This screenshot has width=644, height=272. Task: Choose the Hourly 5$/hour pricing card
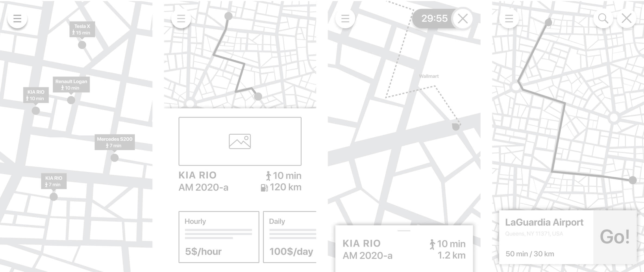(x=219, y=237)
